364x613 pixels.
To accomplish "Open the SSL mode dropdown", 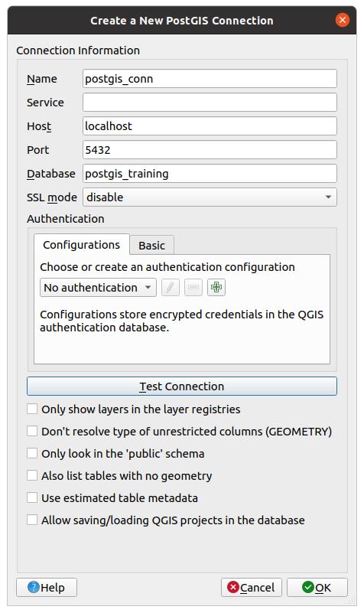I will [210, 197].
